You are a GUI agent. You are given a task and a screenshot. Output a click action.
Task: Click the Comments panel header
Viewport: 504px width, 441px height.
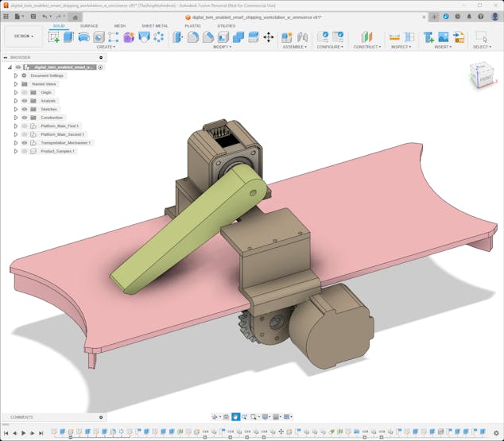click(x=22, y=417)
